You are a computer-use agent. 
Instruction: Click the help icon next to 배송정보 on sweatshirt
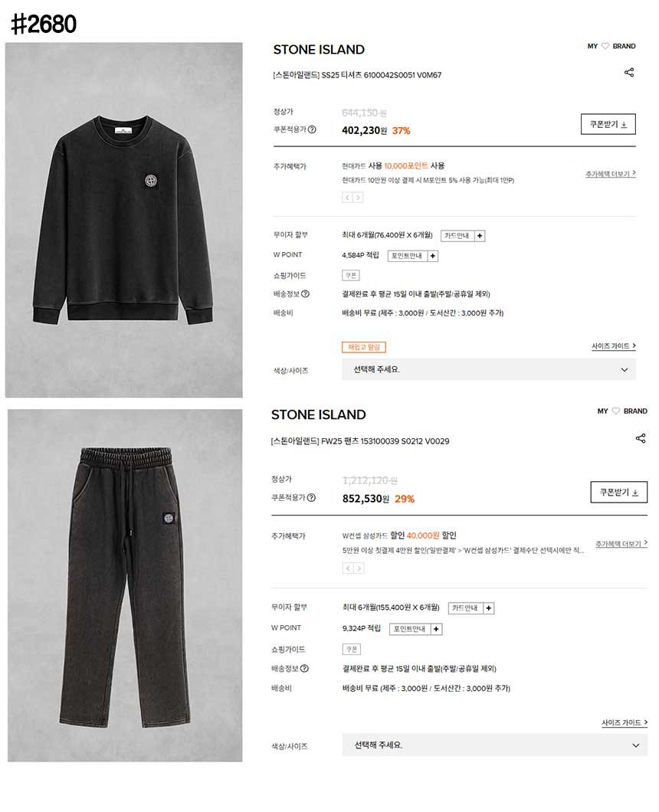(305, 293)
